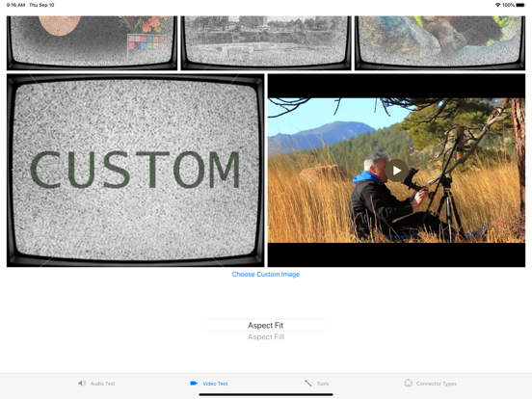This screenshot has height=399, width=532.
Task: Select the grayscale building test image thumbnail
Action: [x=266, y=42]
